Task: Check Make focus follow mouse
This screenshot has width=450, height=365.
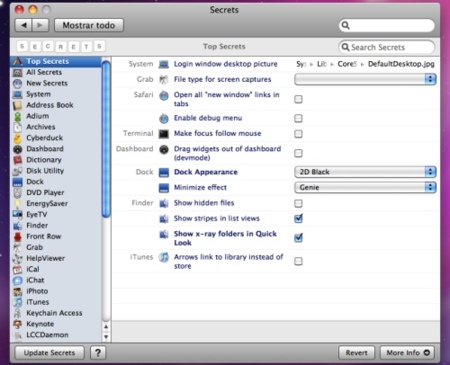Action: pyautogui.click(x=298, y=134)
